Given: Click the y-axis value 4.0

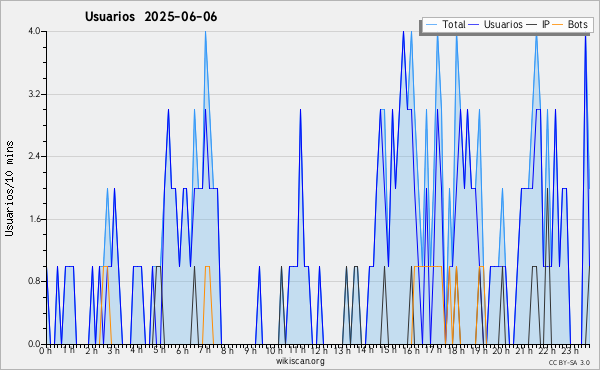Looking at the screenshot, I should click(34, 31).
